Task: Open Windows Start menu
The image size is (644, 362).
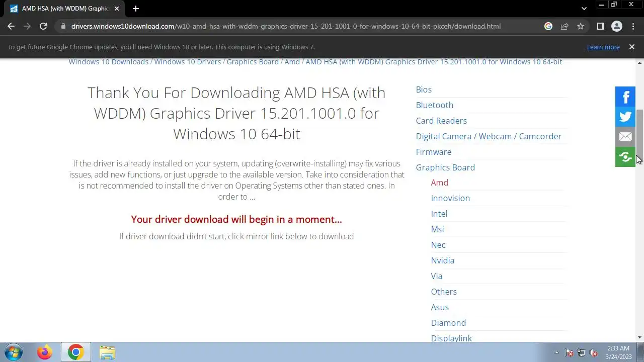Action: point(14,352)
